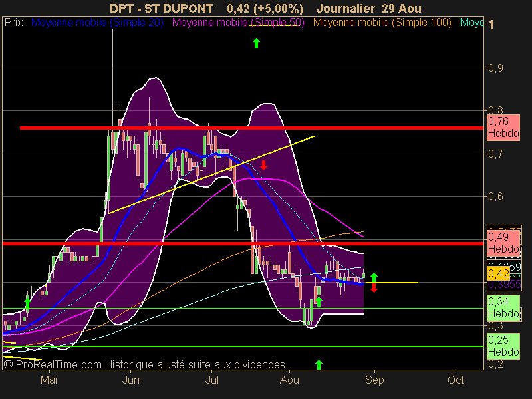Click the '0,3' price axis label
This screenshot has height=399, width=532.
click(495, 326)
